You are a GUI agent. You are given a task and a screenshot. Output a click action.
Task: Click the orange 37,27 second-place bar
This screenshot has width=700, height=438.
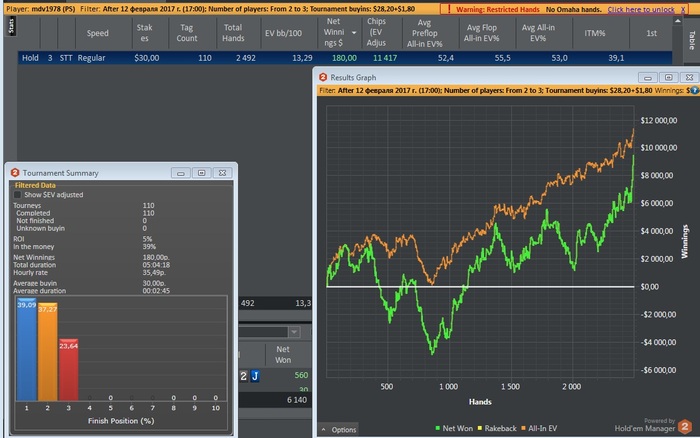47,351
